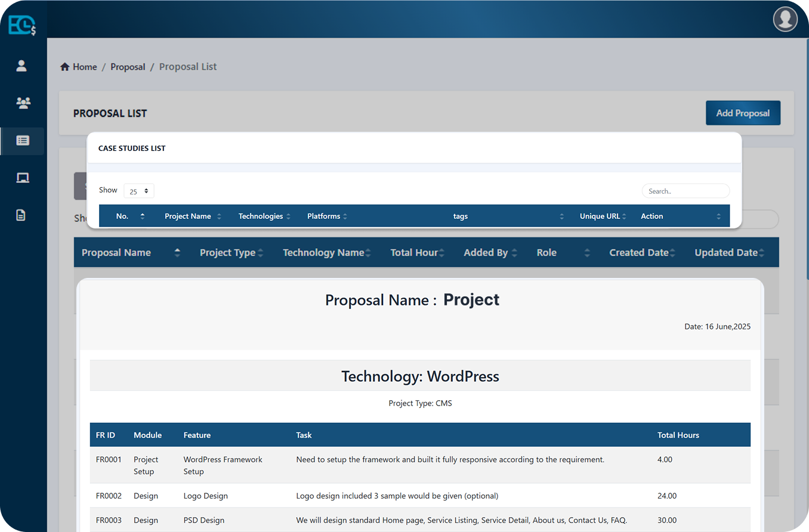Click the CASE STUDIES LIST heading
Viewport: 809px width, 532px height.
click(x=132, y=148)
